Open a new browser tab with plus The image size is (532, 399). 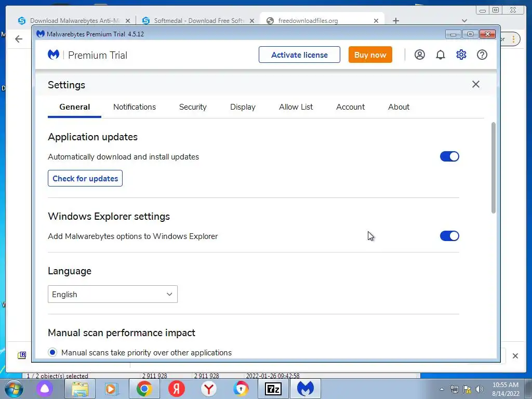pos(395,21)
